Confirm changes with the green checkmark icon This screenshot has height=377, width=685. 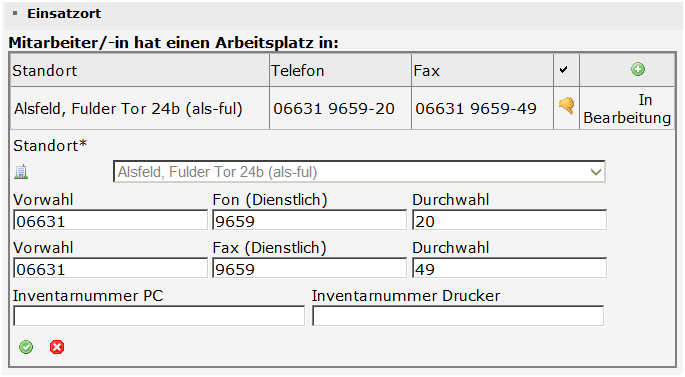pyautogui.click(x=26, y=347)
